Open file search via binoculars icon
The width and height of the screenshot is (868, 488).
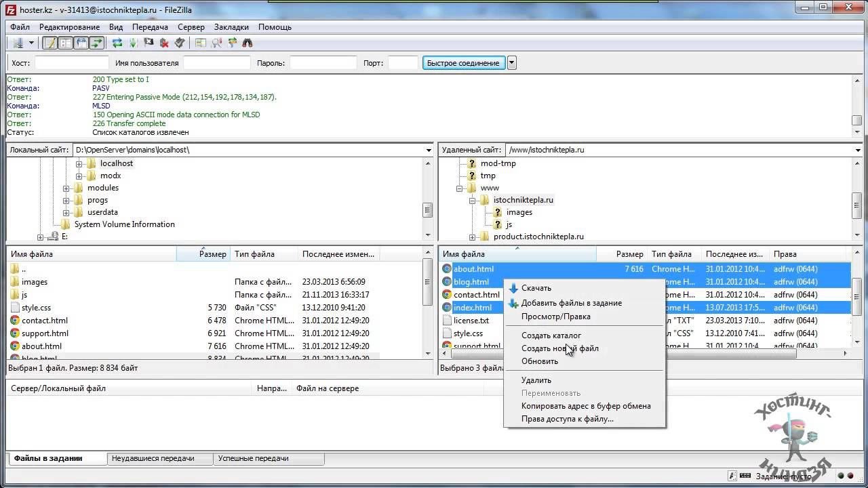point(248,43)
